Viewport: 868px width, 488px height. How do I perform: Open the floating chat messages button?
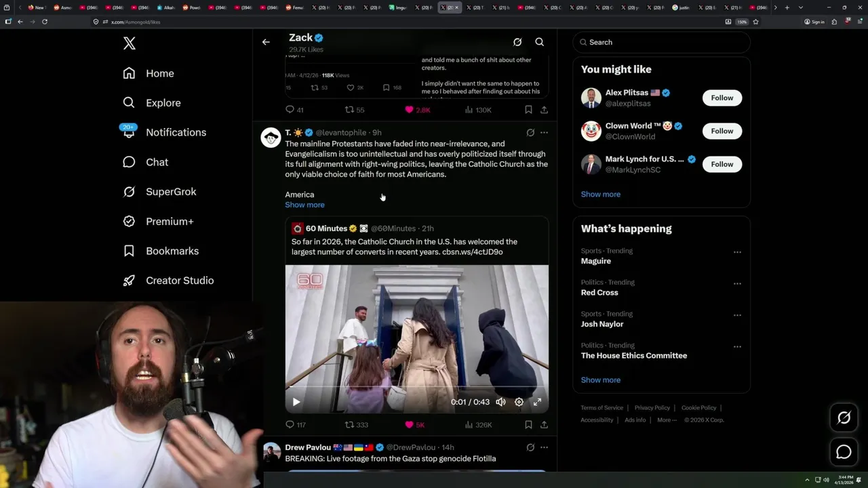pyautogui.click(x=844, y=452)
